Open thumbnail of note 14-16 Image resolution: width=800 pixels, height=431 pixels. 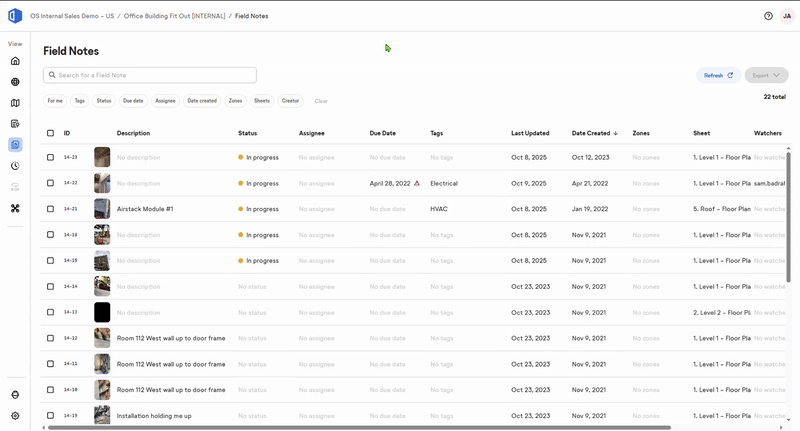(102, 235)
